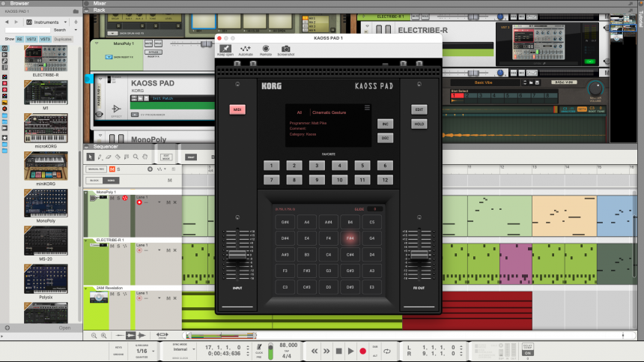Screen dimensions: 644x362
Task: Go back in the browser
Action: pos(7,22)
